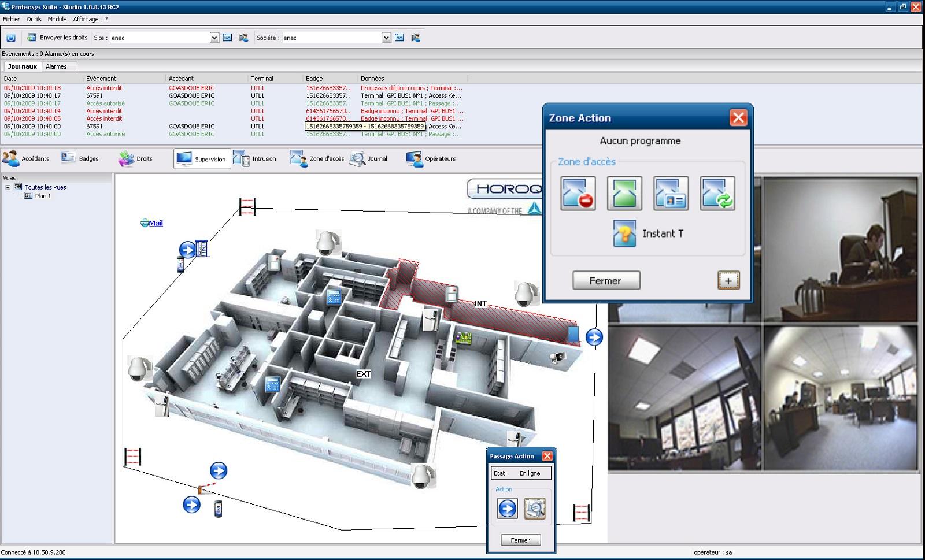Open the Outils menu
This screenshot has height=560, width=925.
point(34,19)
